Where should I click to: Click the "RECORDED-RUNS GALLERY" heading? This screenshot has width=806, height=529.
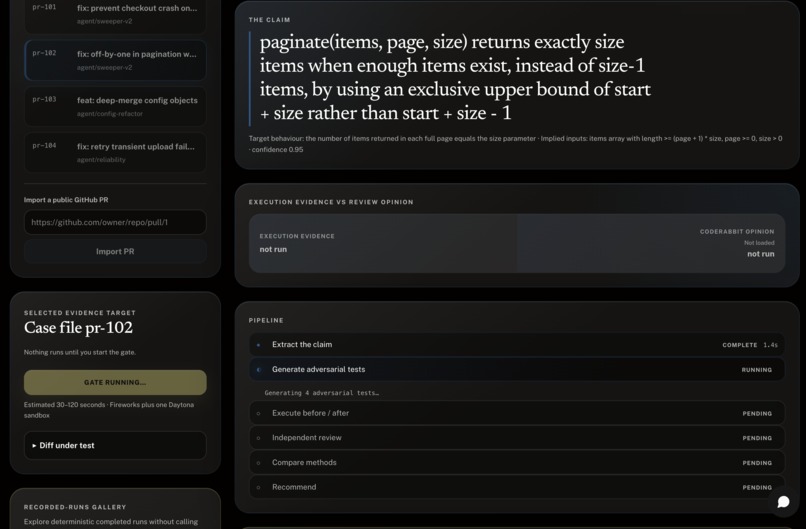click(x=75, y=507)
